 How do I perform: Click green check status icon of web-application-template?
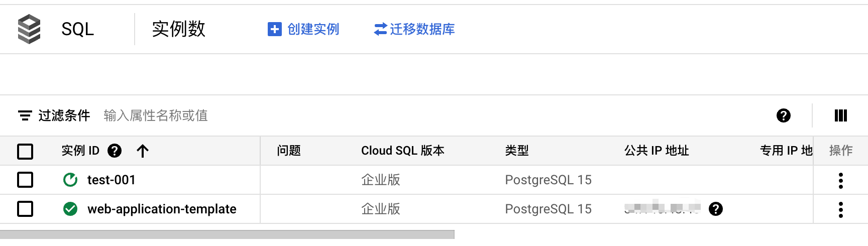pos(70,209)
